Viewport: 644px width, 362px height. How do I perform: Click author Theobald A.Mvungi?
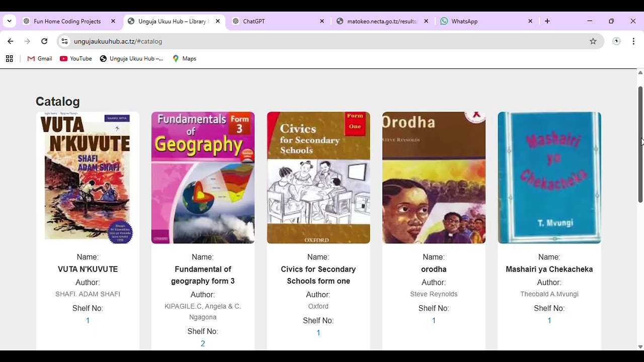point(549,294)
